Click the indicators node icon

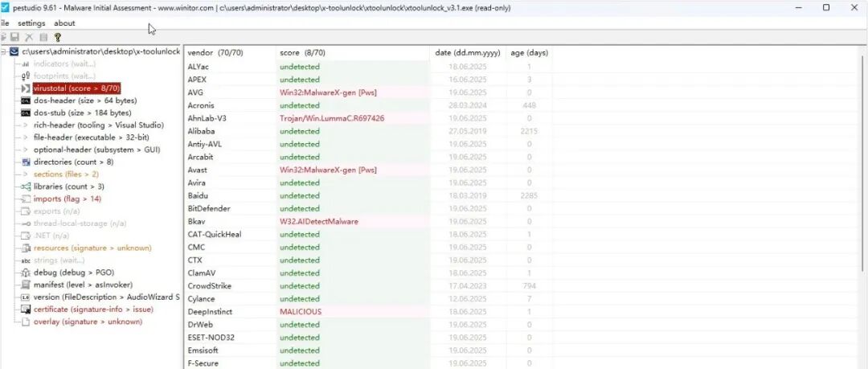click(x=26, y=64)
